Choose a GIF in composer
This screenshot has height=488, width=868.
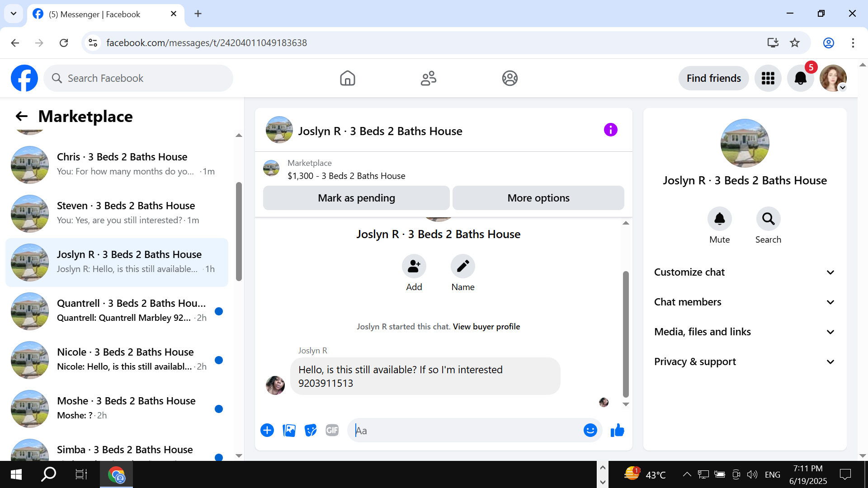coord(332,431)
